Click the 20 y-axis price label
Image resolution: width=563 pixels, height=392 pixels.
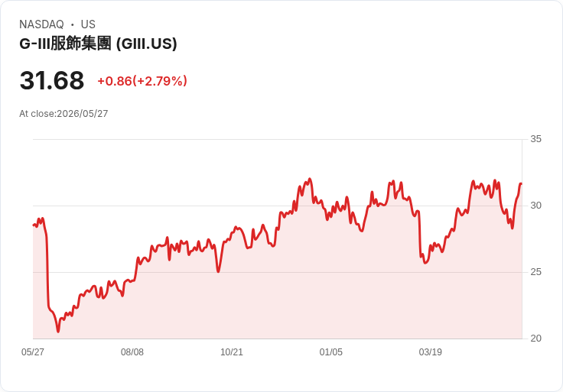point(535,339)
